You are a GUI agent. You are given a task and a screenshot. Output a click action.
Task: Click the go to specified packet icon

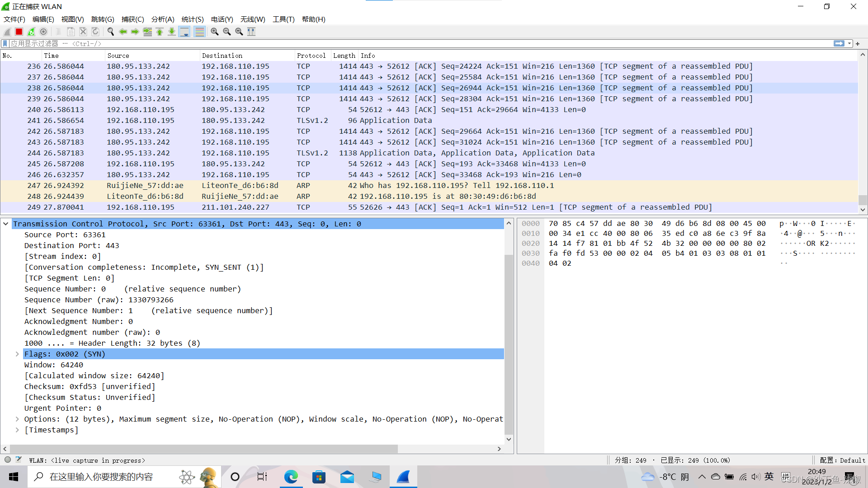(x=147, y=32)
